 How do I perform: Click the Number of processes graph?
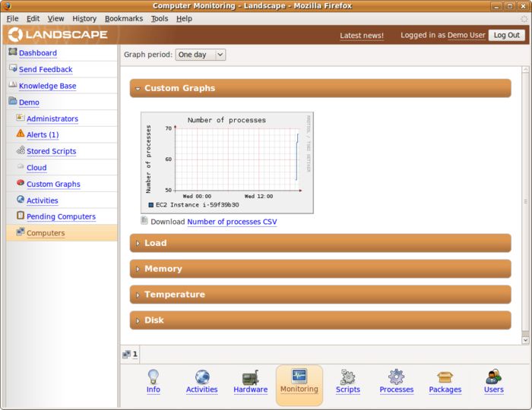[x=227, y=162]
